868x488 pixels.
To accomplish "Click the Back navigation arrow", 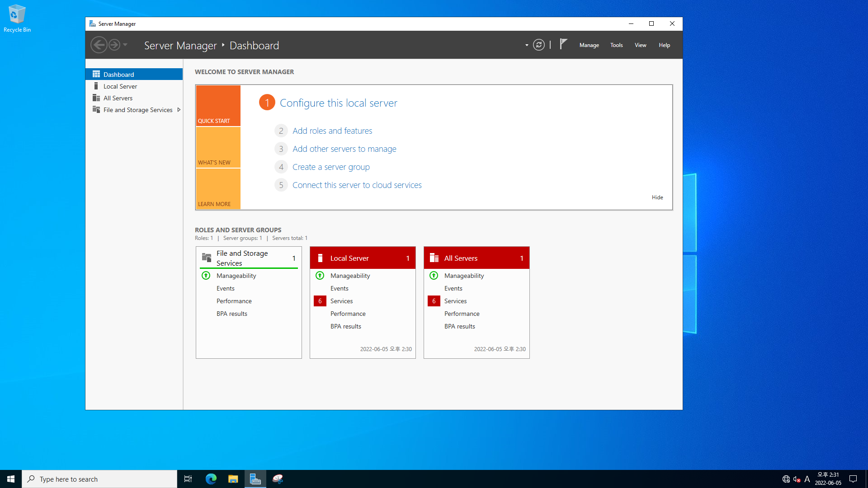I will [99, 45].
